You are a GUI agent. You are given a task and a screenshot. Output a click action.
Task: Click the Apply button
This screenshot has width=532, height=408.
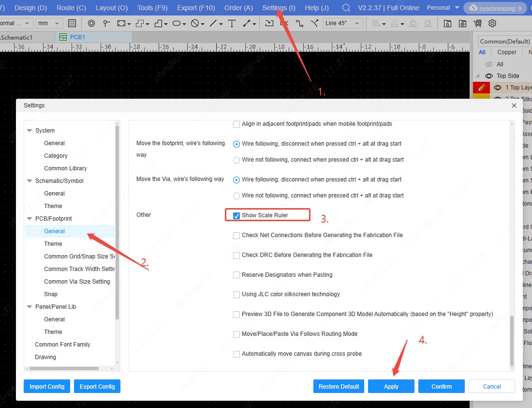click(391, 386)
